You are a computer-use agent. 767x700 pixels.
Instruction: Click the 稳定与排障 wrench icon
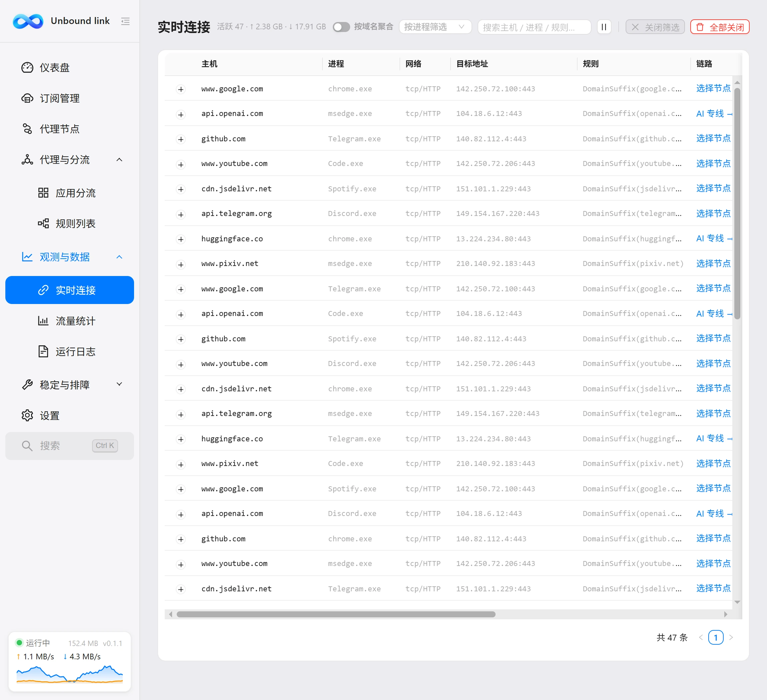tap(27, 384)
